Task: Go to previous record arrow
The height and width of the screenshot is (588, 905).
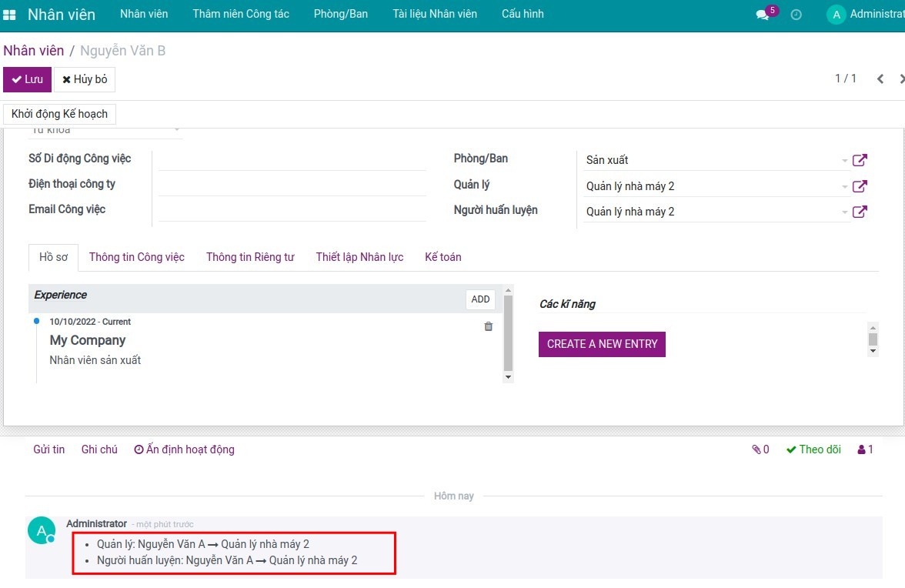Action: pyautogui.click(x=880, y=79)
